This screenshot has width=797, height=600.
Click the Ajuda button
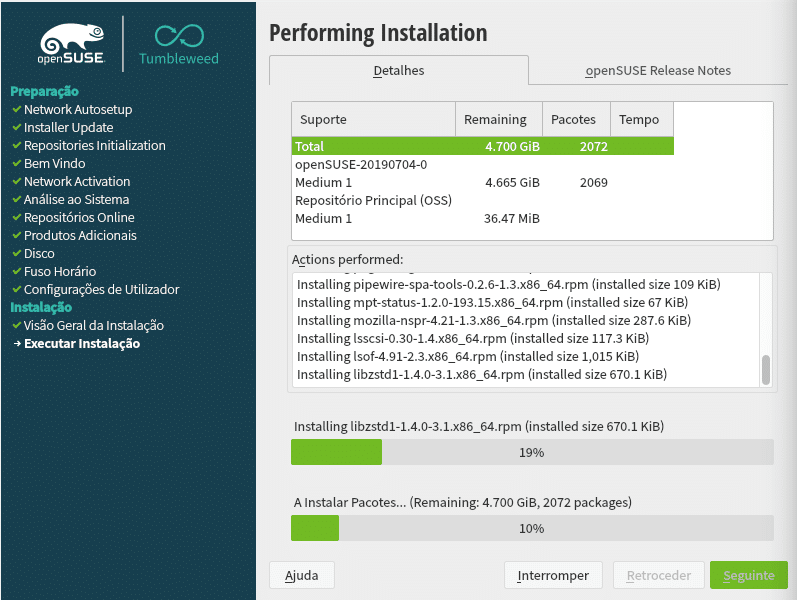point(301,575)
